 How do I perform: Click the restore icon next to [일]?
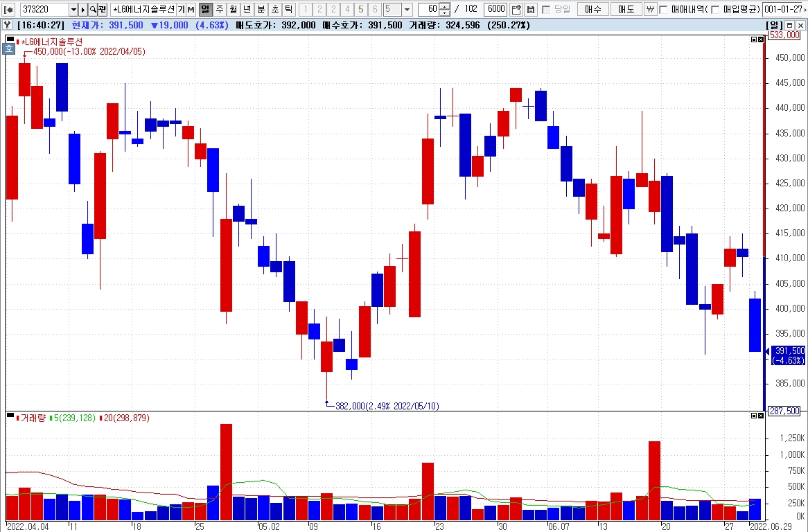pos(789,25)
